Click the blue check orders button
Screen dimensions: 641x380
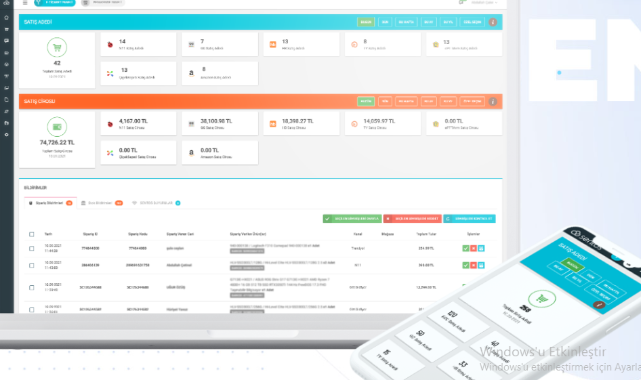pos(469,219)
